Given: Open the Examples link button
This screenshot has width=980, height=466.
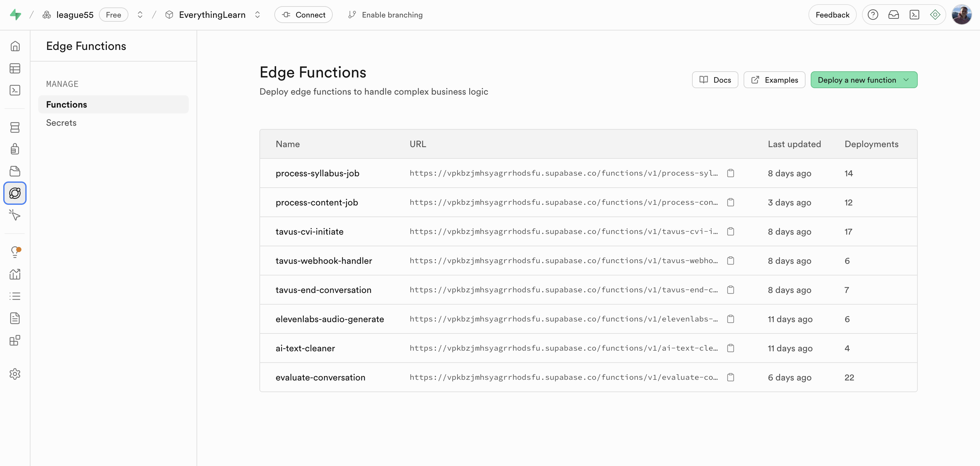Looking at the screenshot, I should [774, 80].
